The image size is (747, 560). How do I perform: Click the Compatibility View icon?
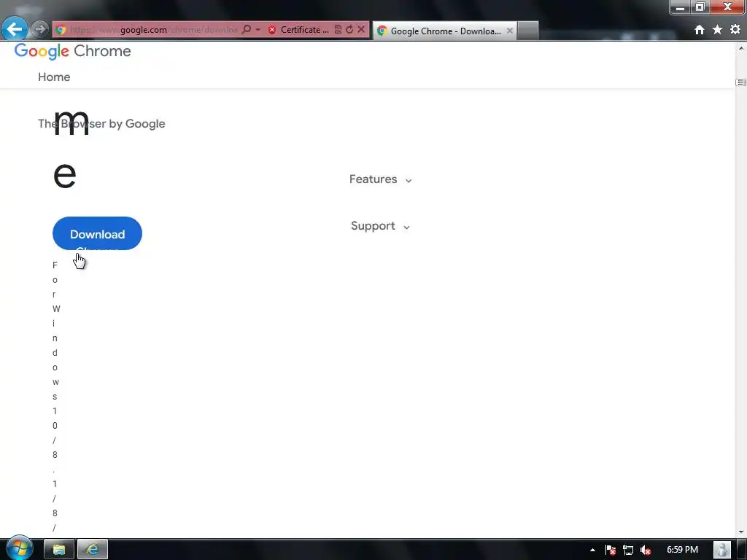[338, 29]
